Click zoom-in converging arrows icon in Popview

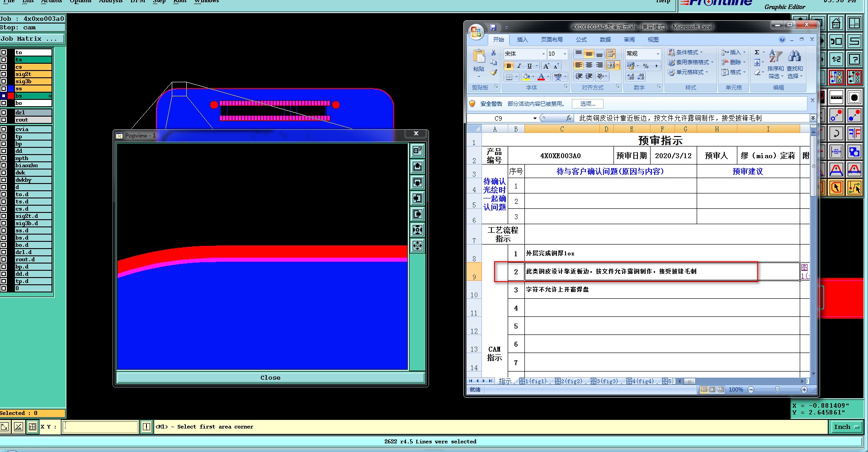[418, 230]
